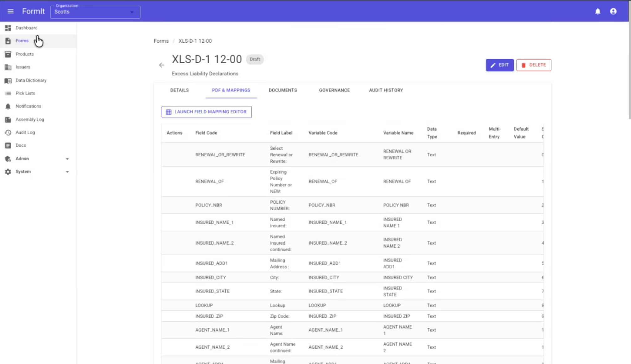Click the Audit Log history icon
This screenshot has width=631, height=364.
click(x=8, y=133)
